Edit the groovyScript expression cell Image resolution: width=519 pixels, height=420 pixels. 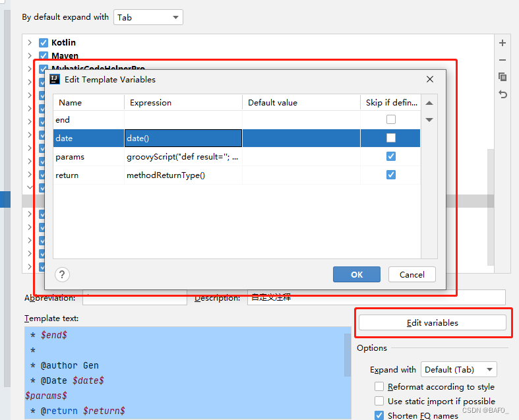183,156
